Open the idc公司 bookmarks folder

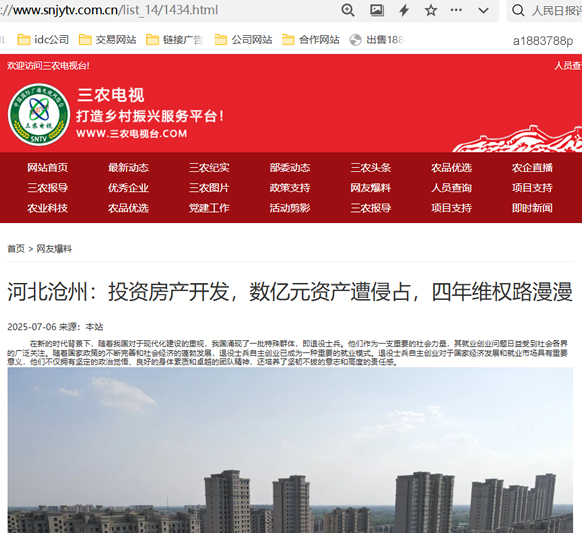[x=43, y=39]
